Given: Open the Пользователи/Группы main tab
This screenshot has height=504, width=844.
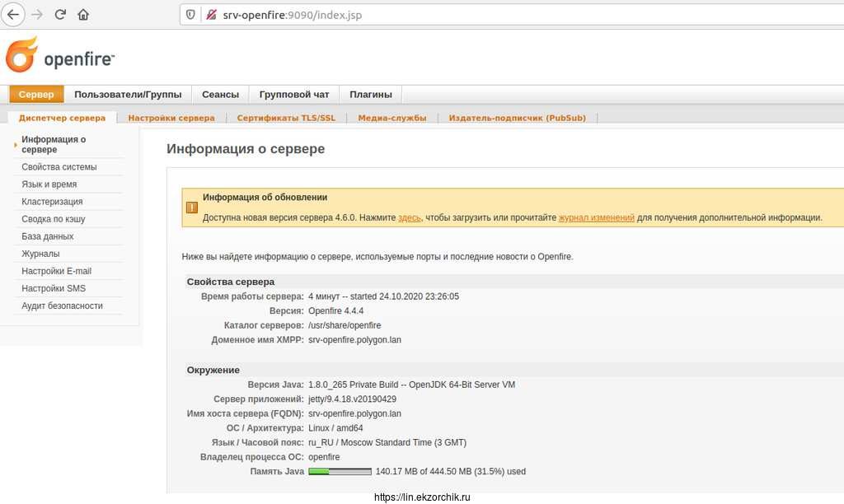Looking at the screenshot, I should (x=128, y=95).
